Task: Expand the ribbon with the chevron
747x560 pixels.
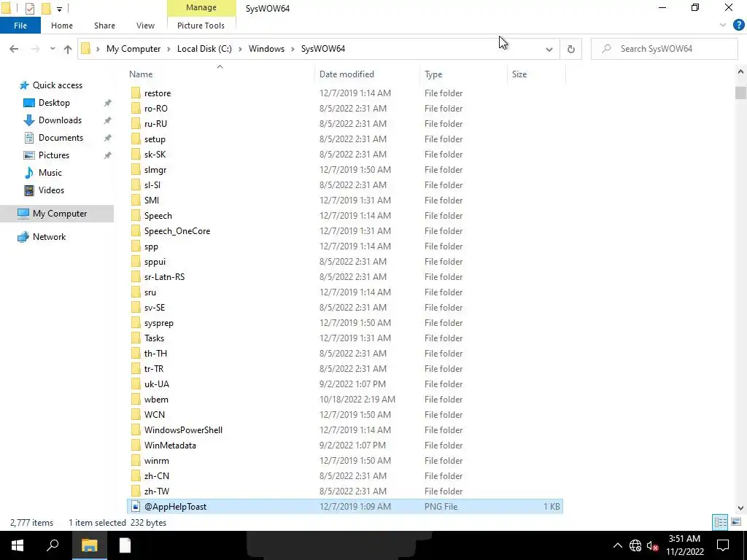Action: (x=723, y=26)
